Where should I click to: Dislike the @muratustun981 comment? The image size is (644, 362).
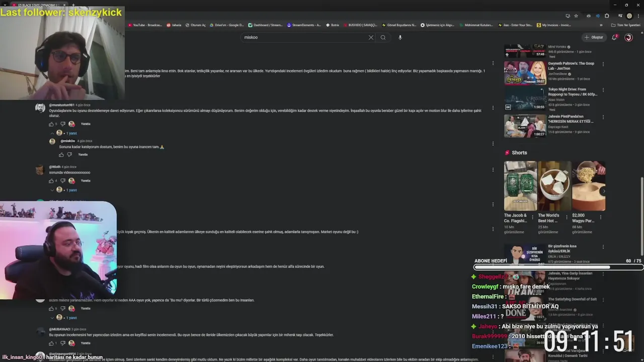click(x=63, y=124)
